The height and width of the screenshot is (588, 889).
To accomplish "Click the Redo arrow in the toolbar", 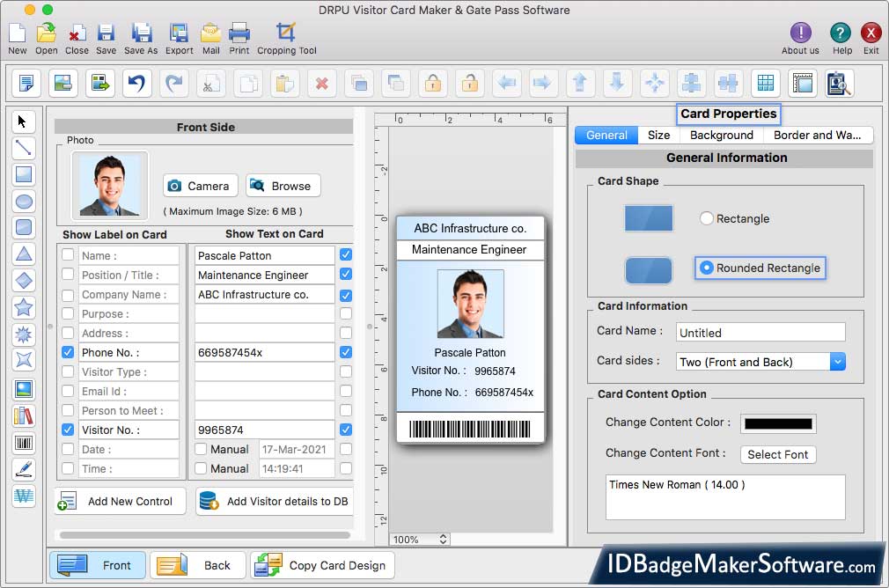I will click(173, 84).
